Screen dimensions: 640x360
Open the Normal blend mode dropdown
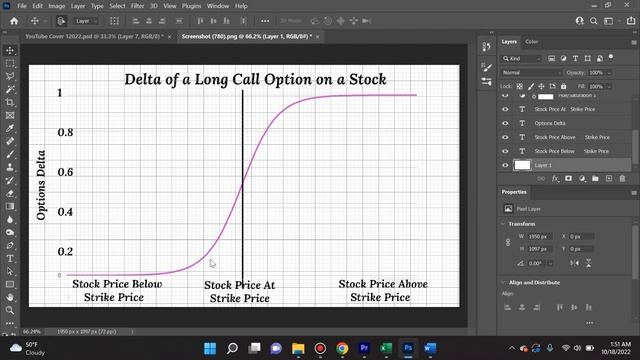click(x=532, y=73)
